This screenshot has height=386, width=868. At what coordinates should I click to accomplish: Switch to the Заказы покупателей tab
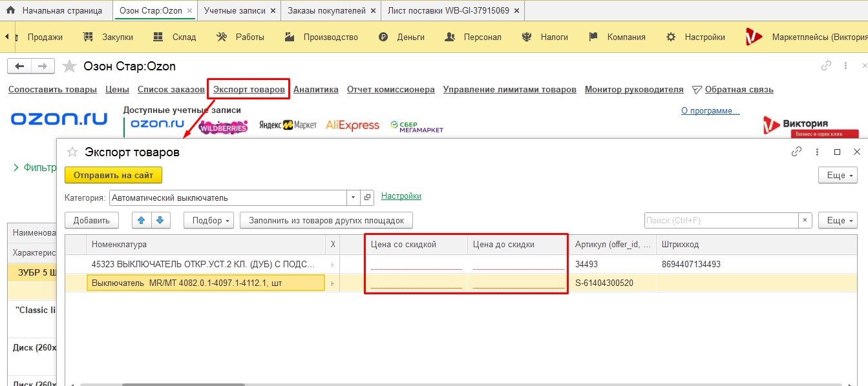[x=326, y=10]
